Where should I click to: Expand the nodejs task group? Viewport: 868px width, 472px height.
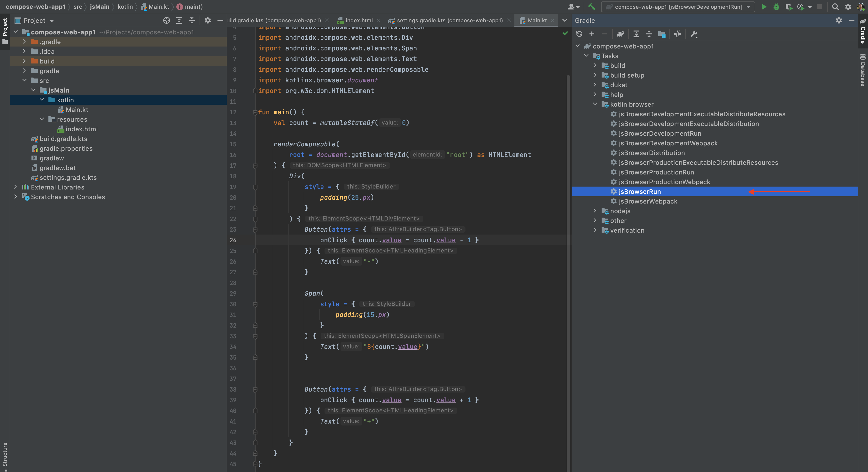point(595,211)
